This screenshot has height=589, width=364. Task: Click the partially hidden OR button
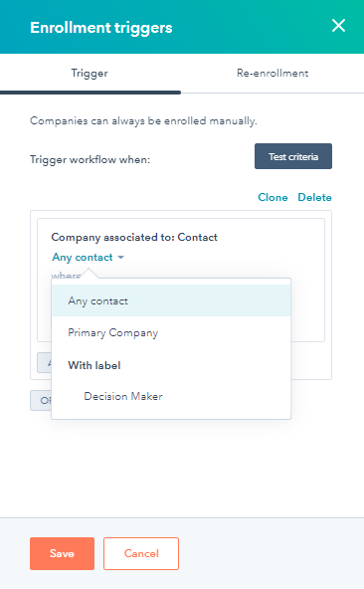click(x=41, y=400)
